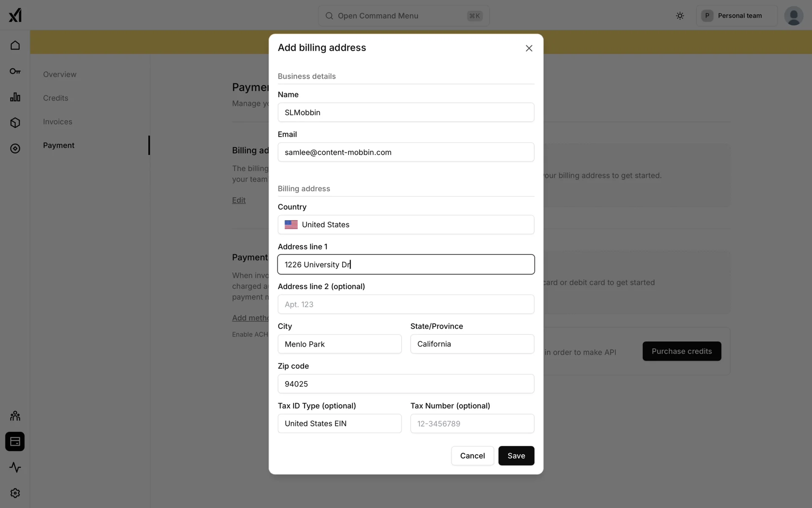Select the Credits menu item
Image resolution: width=812 pixels, height=508 pixels.
coord(55,98)
